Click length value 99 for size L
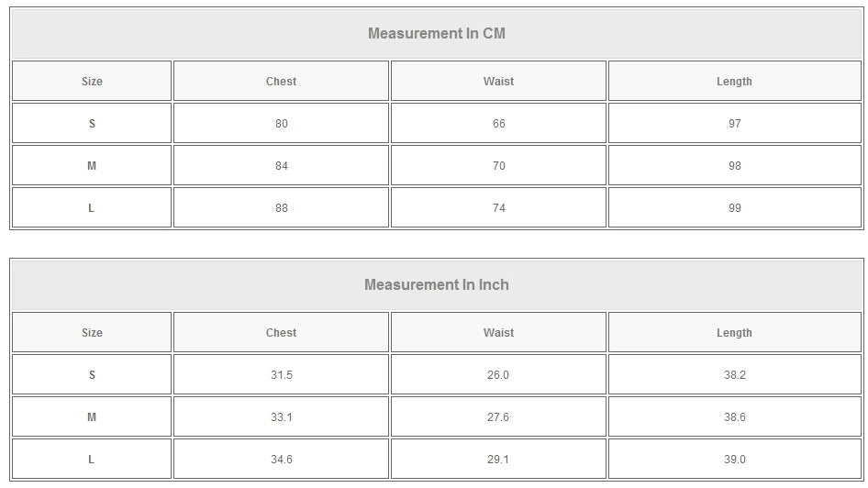This screenshot has height=488, width=868. (x=734, y=208)
